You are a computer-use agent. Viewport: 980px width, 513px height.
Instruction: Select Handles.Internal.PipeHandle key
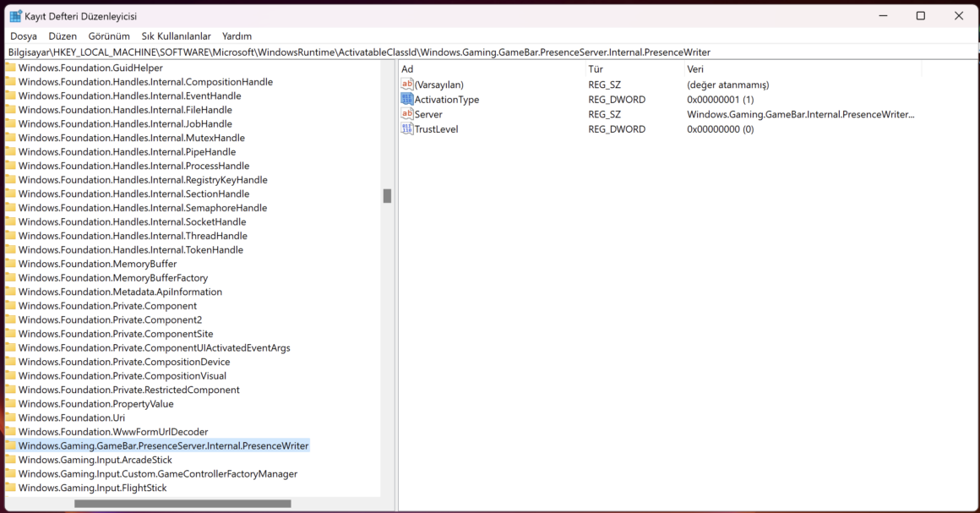tap(127, 151)
